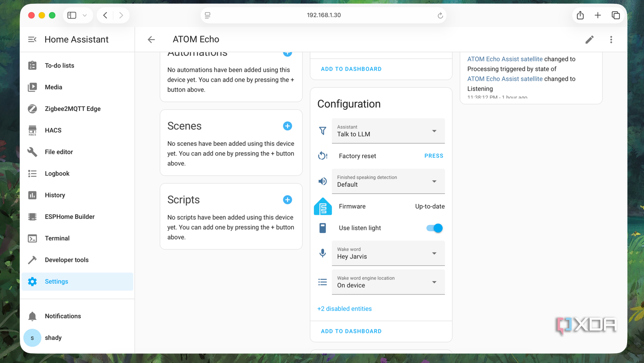The image size is (644, 363).
Task: Click the ESPHome Builder chip icon
Action: tap(32, 217)
